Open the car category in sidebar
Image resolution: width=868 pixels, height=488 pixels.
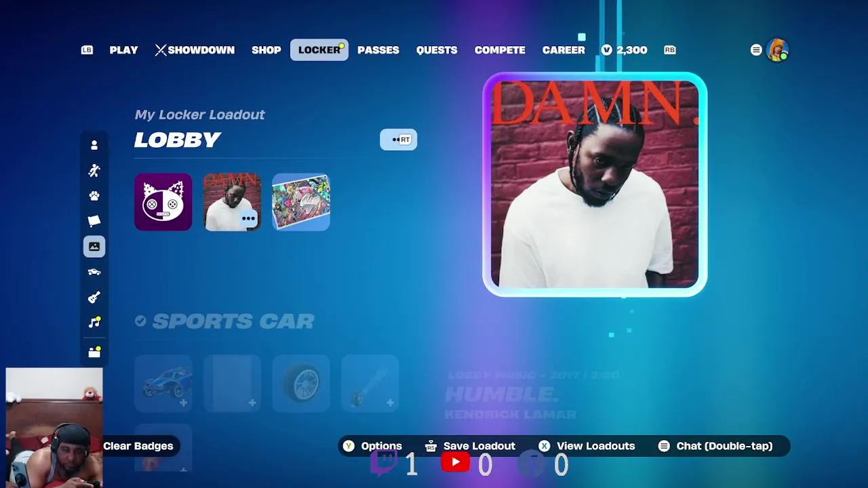tap(94, 272)
